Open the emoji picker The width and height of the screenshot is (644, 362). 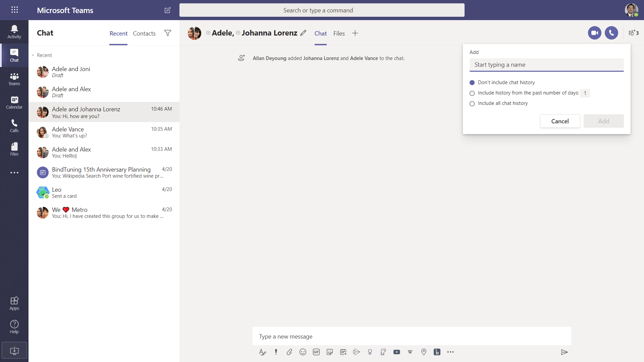click(x=303, y=352)
